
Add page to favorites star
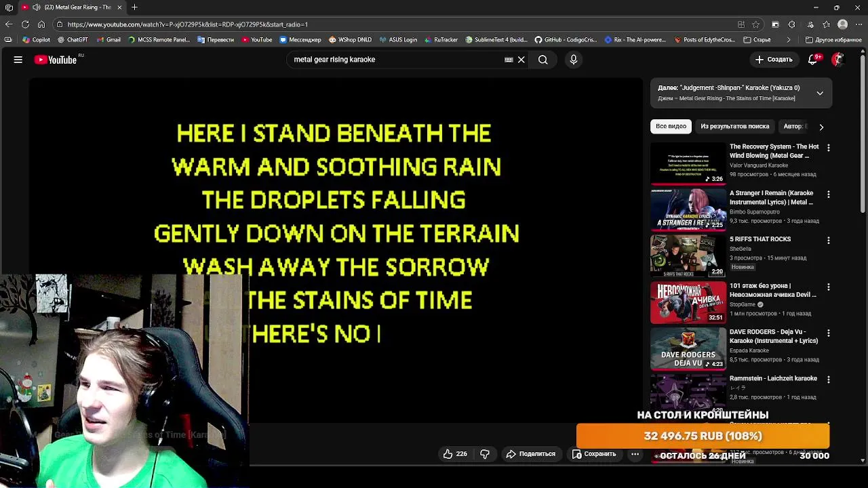pos(756,24)
